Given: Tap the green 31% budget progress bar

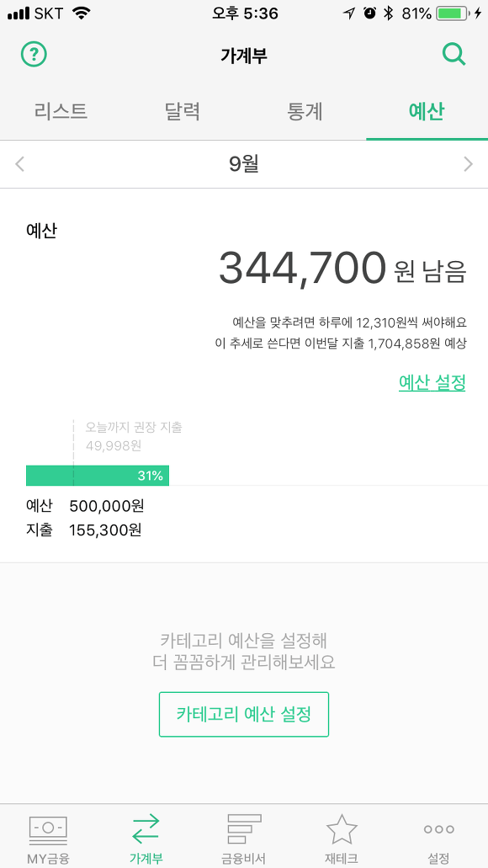Looking at the screenshot, I should pyautogui.click(x=98, y=476).
